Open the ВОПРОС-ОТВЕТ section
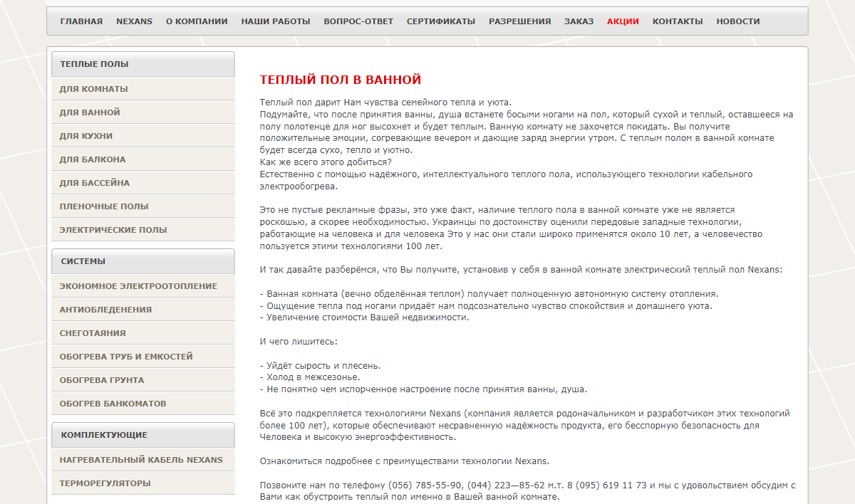The width and height of the screenshot is (855, 504). point(358,21)
